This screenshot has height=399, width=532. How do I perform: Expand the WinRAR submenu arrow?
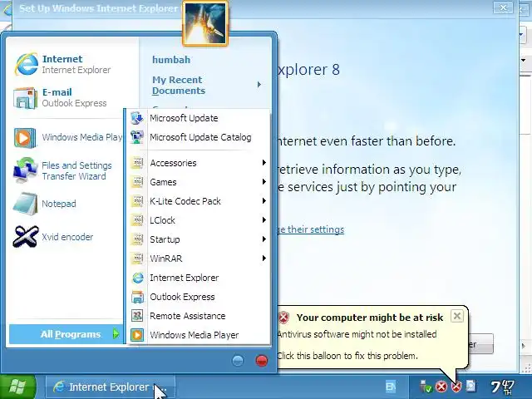(264, 259)
